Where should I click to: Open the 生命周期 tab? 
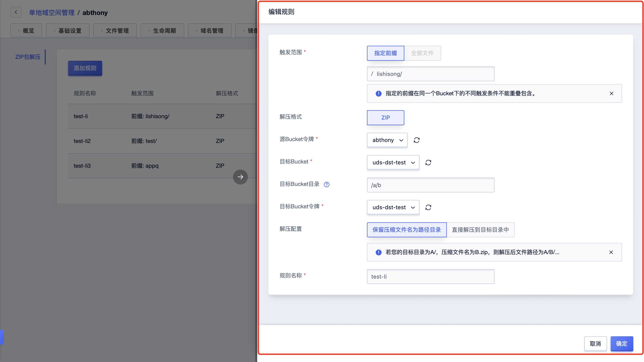tap(164, 31)
